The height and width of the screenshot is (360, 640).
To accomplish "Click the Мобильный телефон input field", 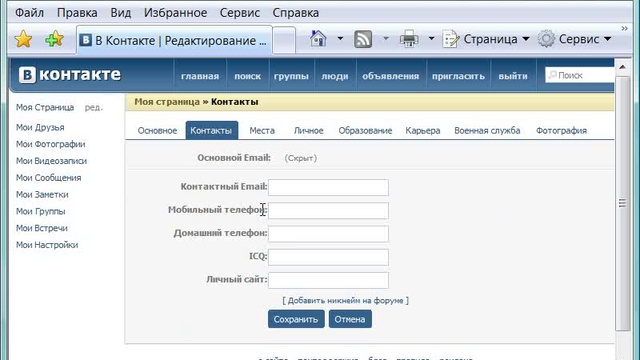I will pos(328,211).
